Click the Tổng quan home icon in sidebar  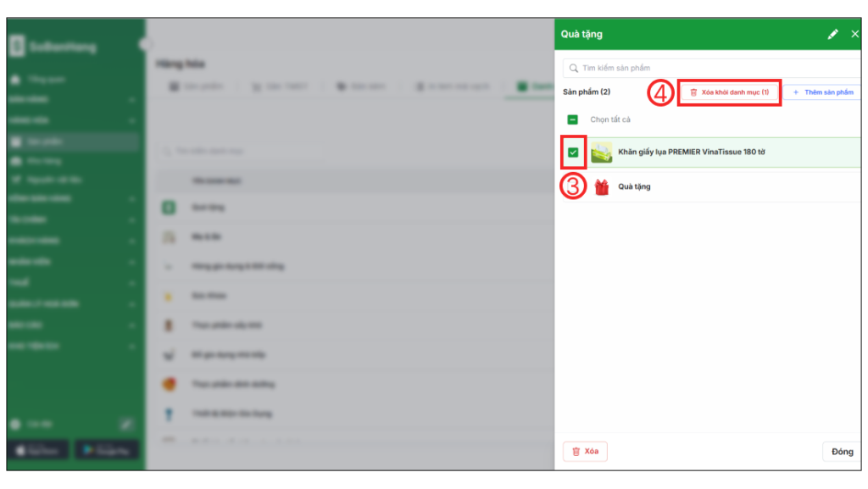click(x=15, y=80)
